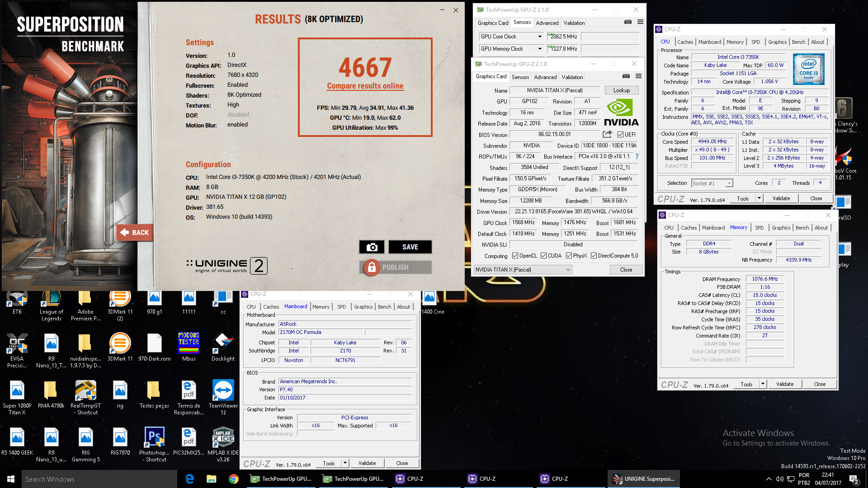This screenshot has width=868, height=488.
Task: Click the Bus Interface question mark in GPU-Z
Action: pyautogui.click(x=637, y=156)
